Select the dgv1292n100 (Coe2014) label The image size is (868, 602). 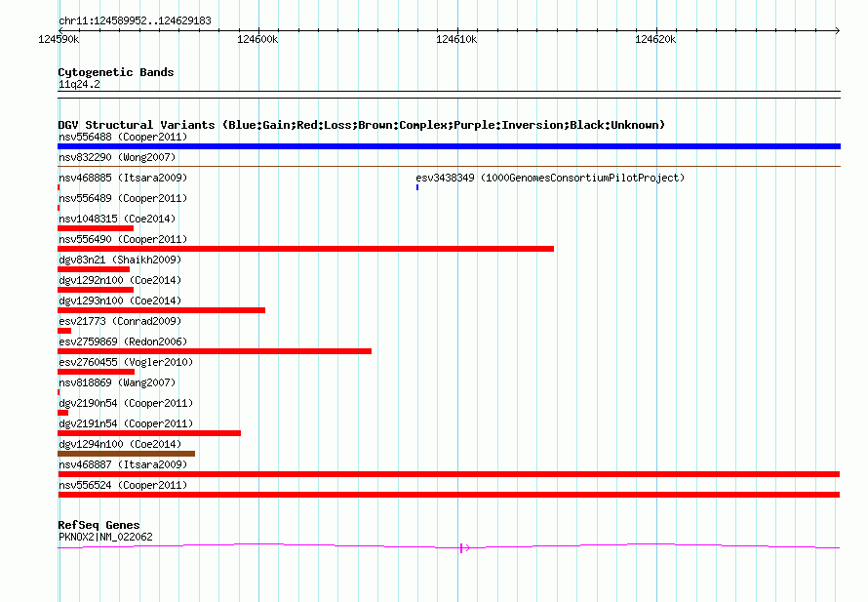coord(120,280)
